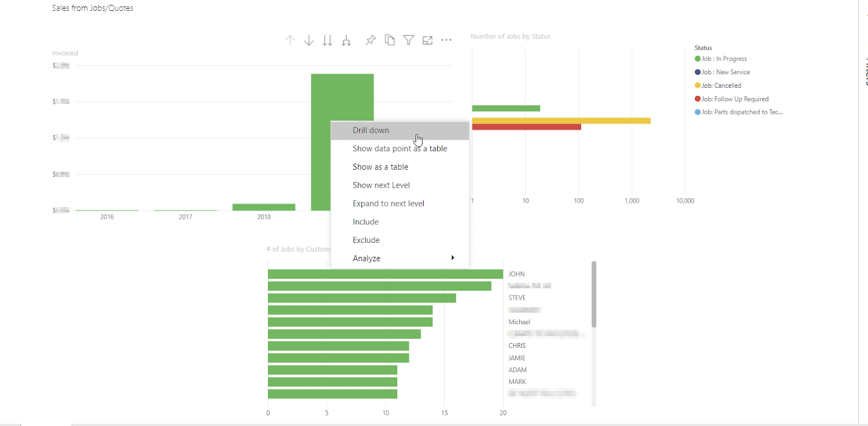Choose Drill down from context menu

coord(400,130)
